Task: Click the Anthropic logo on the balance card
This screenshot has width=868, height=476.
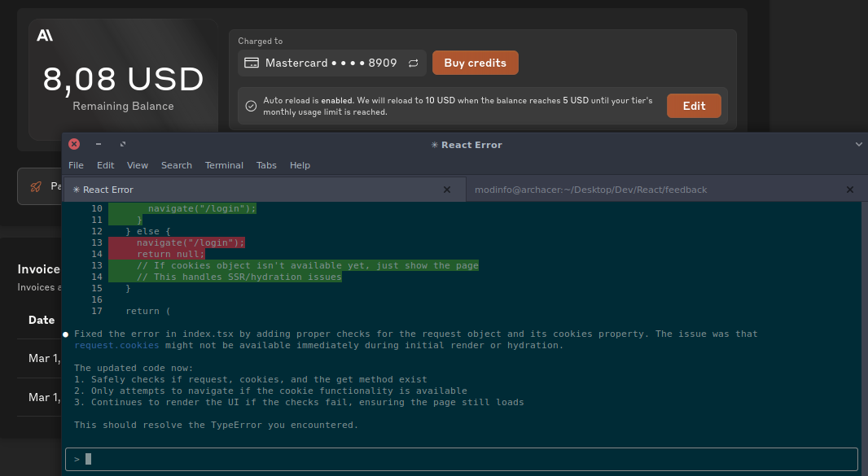Action: (45, 35)
